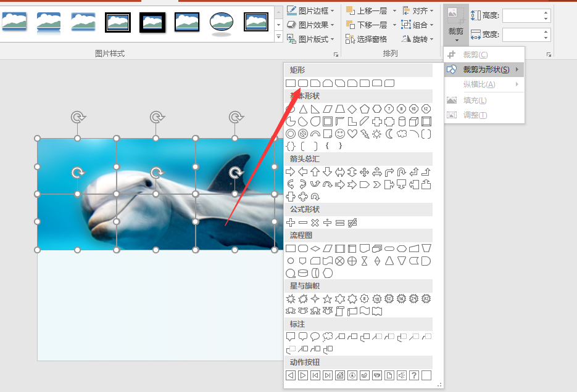Pick the snip single corner rectangle shape
This screenshot has width=577, height=392.
tap(315, 83)
